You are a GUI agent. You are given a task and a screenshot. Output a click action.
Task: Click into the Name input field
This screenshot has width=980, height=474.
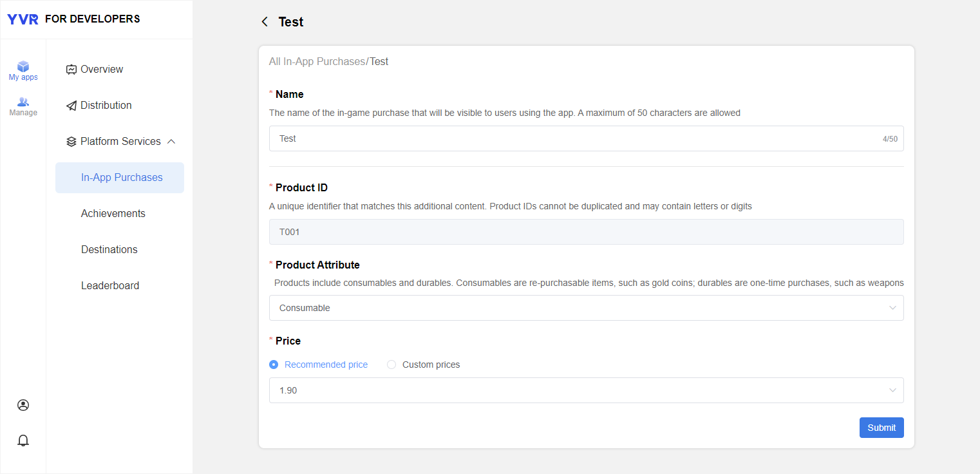[573, 138]
